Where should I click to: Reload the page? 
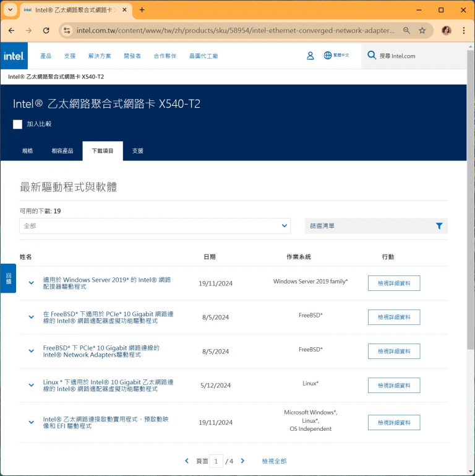46,31
